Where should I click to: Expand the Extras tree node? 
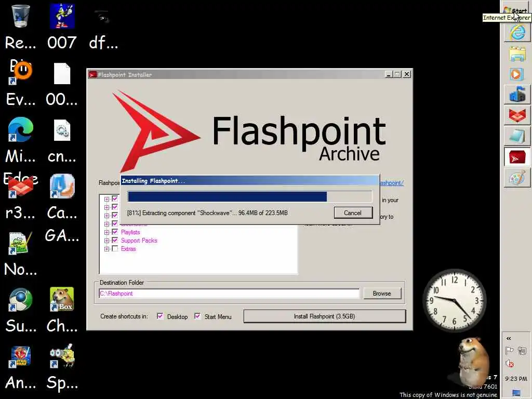click(107, 249)
